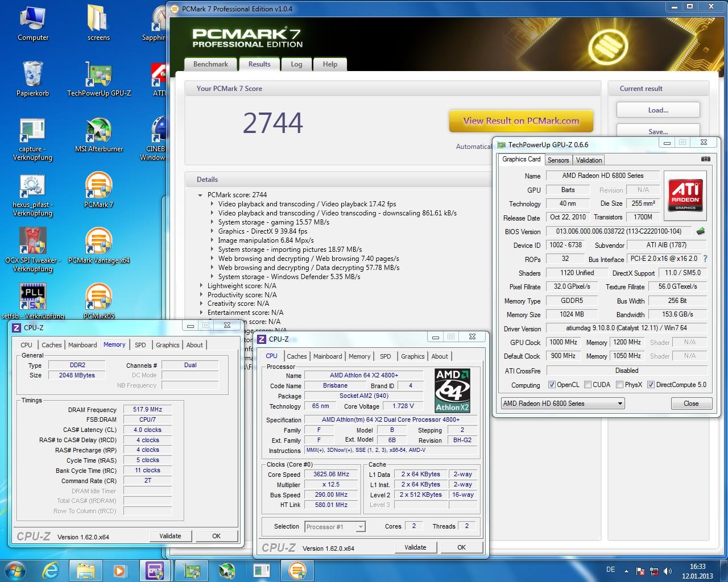This screenshot has height=582, width=728.
Task: Open setfsb PLL shortcut on desktop
Action: coord(32,301)
